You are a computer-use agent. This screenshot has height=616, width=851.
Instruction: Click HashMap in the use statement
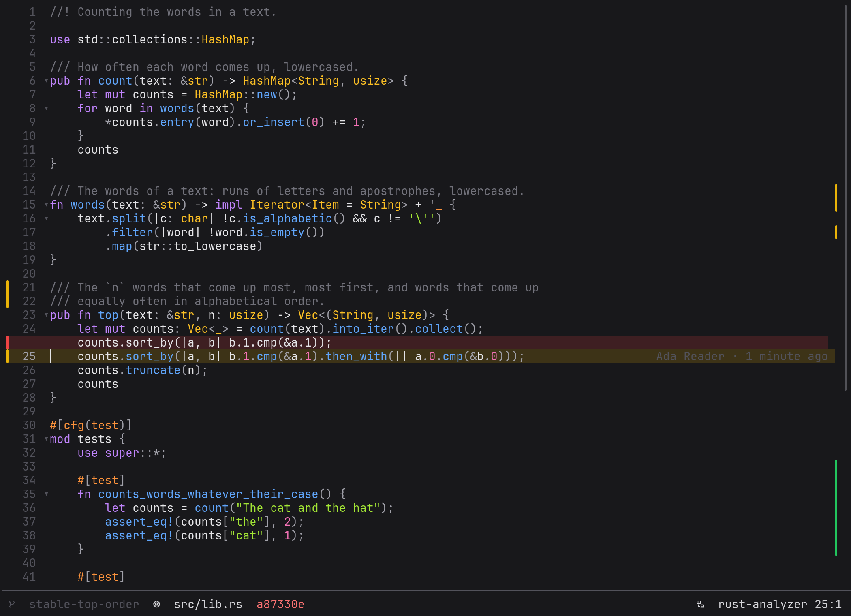(x=225, y=40)
